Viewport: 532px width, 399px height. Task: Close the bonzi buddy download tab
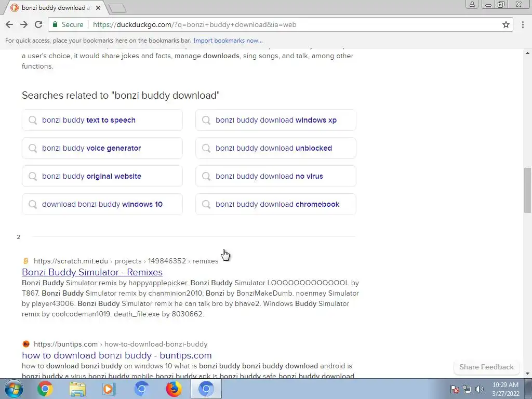tap(98, 7)
